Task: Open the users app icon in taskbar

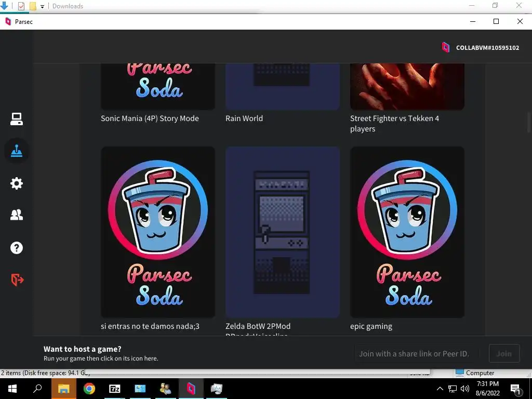Action: click(166, 389)
